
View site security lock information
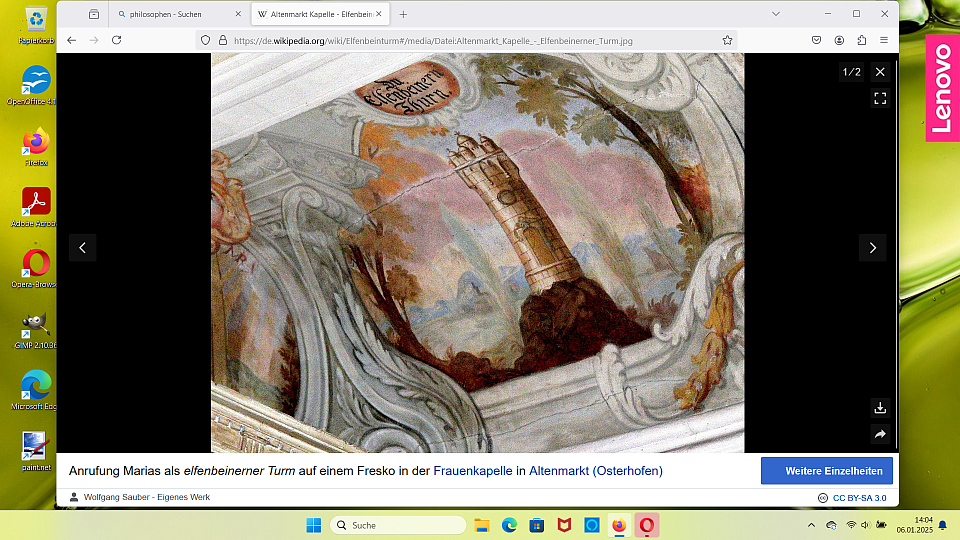click(x=223, y=40)
